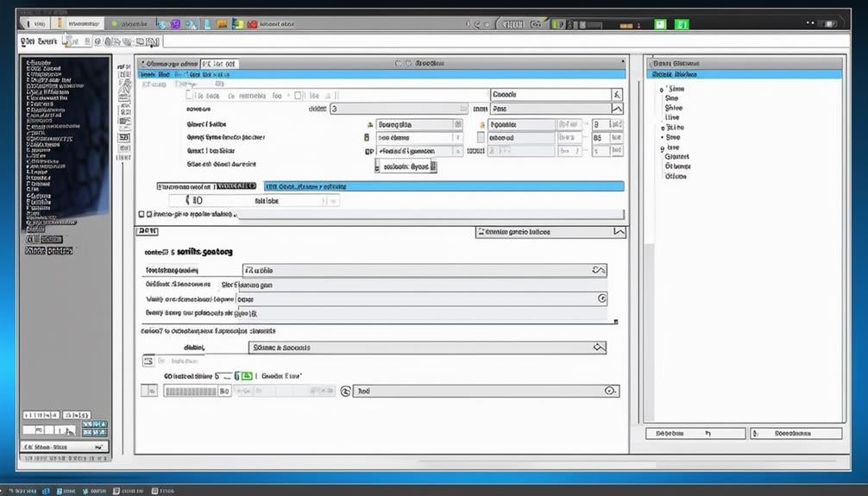This screenshot has height=496, width=868.
Task: Click the small popup box under the third combo row
Action: click(x=406, y=166)
